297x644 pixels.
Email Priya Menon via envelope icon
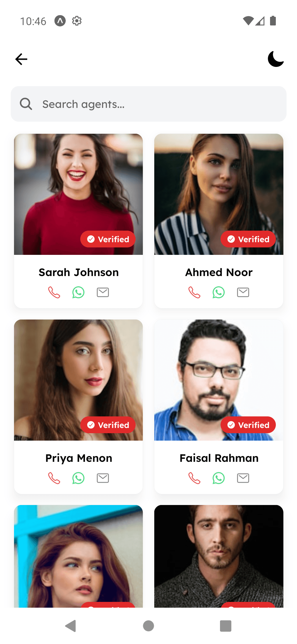coord(103,478)
